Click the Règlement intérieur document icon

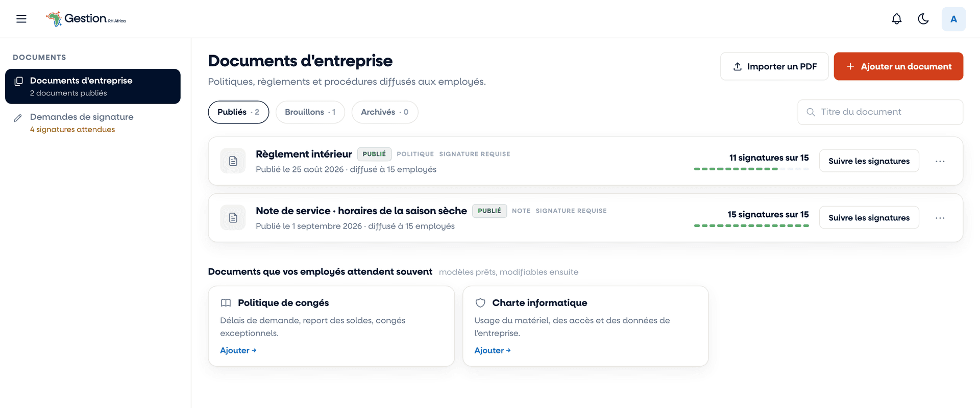click(x=233, y=161)
